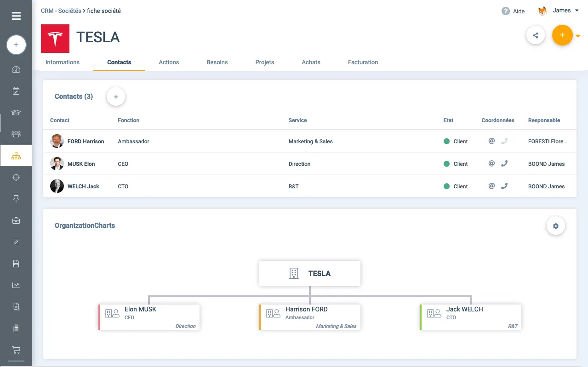Click Jack Welch's avatar photo
Screen dimensions: 588x367
(57, 186)
